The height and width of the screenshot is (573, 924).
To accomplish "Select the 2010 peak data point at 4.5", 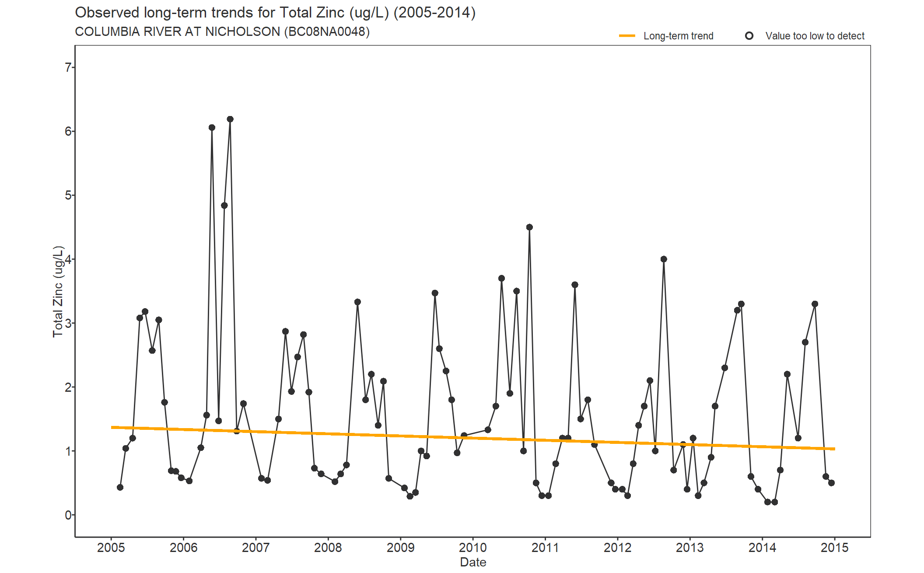I will click(529, 227).
